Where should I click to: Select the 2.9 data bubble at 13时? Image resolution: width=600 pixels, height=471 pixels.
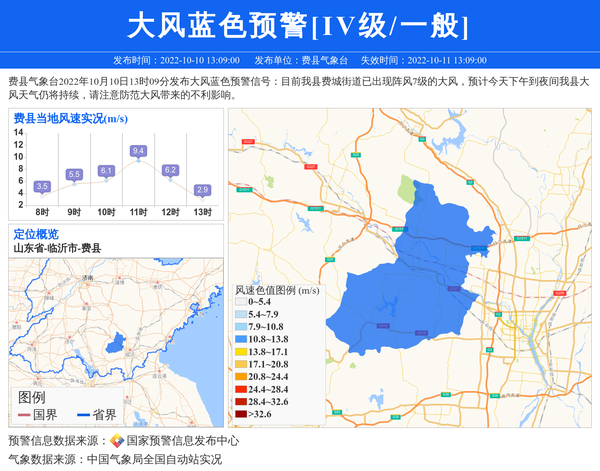coord(202,189)
